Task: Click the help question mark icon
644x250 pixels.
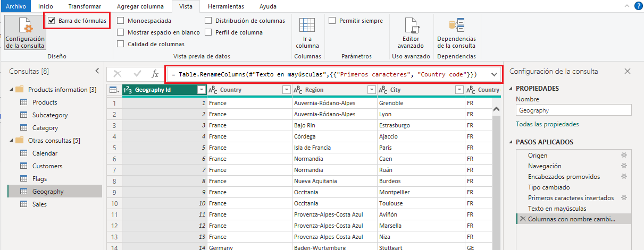Action: coord(638,6)
